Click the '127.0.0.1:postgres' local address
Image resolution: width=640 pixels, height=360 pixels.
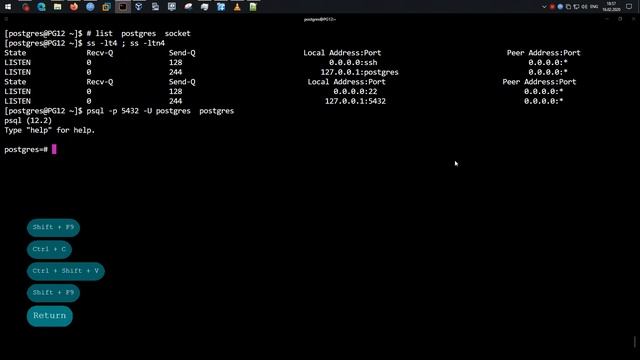[360, 72]
